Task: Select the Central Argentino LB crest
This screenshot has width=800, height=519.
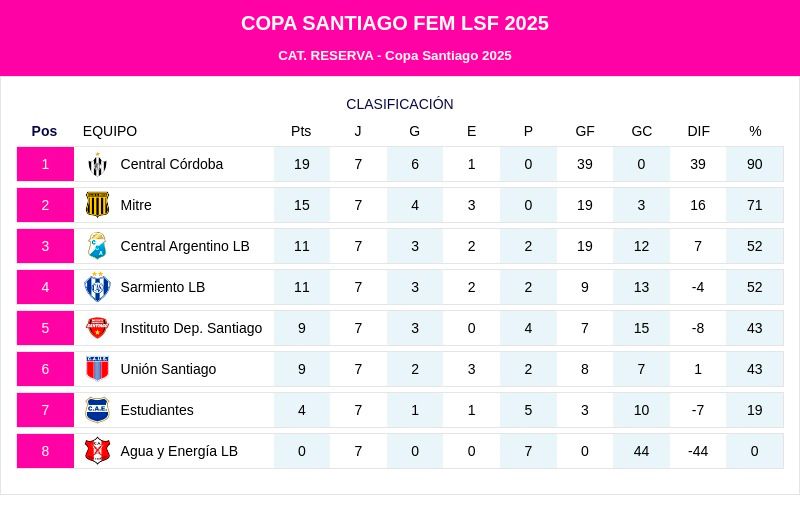Action: coord(97,246)
